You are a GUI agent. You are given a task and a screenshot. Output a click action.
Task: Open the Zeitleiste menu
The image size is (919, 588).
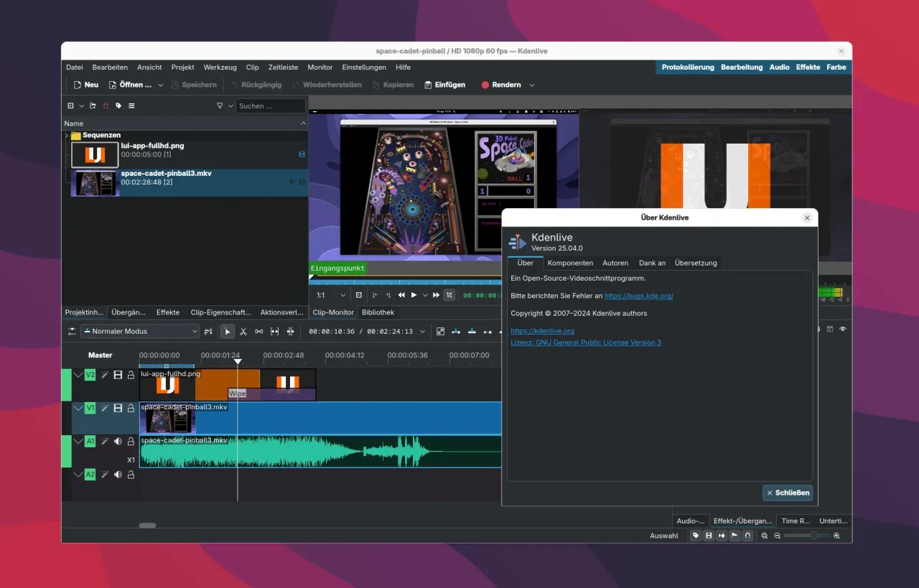click(283, 67)
